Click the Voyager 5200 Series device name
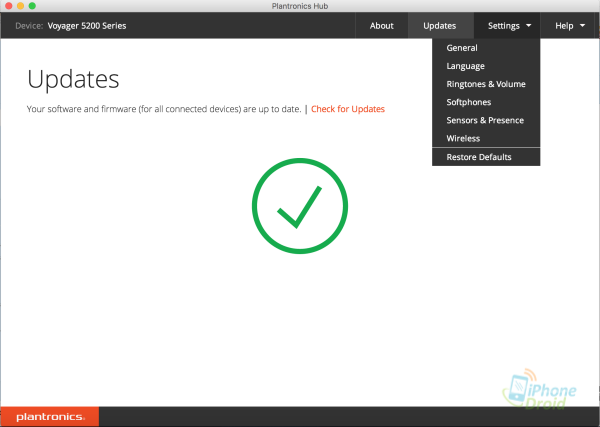The height and width of the screenshot is (427, 600). 87,26
